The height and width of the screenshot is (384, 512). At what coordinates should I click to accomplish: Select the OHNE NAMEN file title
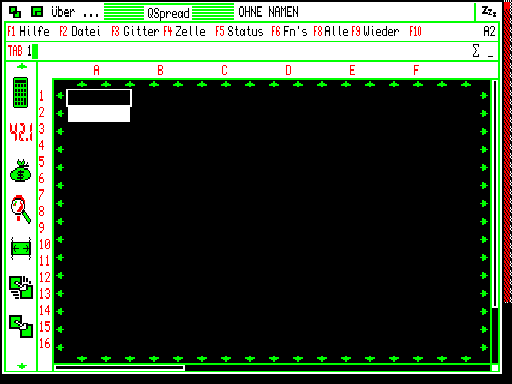click(268, 12)
